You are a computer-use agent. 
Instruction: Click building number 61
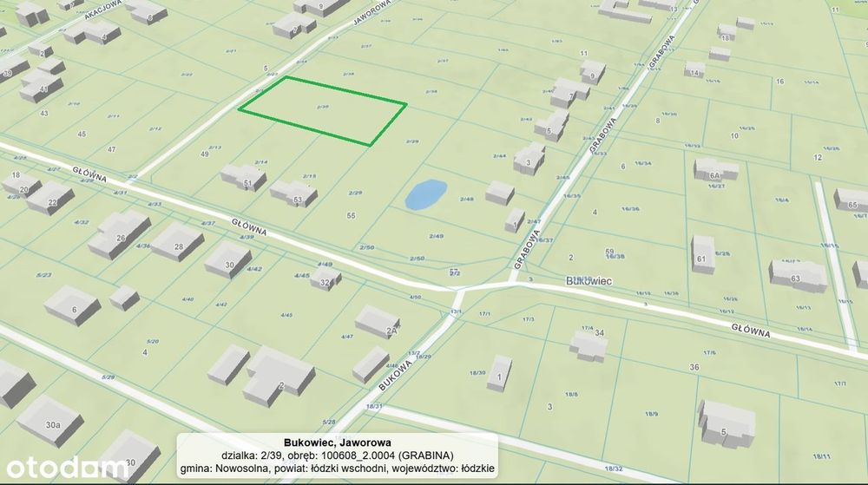tap(703, 254)
